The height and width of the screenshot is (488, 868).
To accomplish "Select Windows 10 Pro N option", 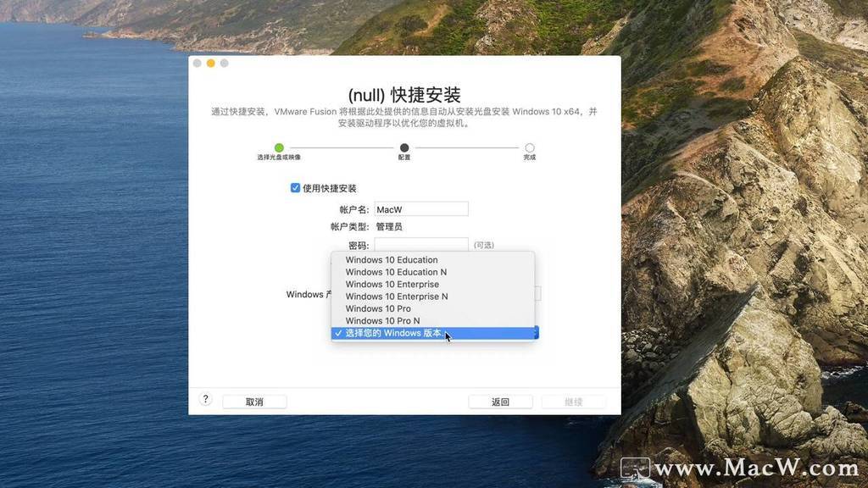I will [x=433, y=320].
